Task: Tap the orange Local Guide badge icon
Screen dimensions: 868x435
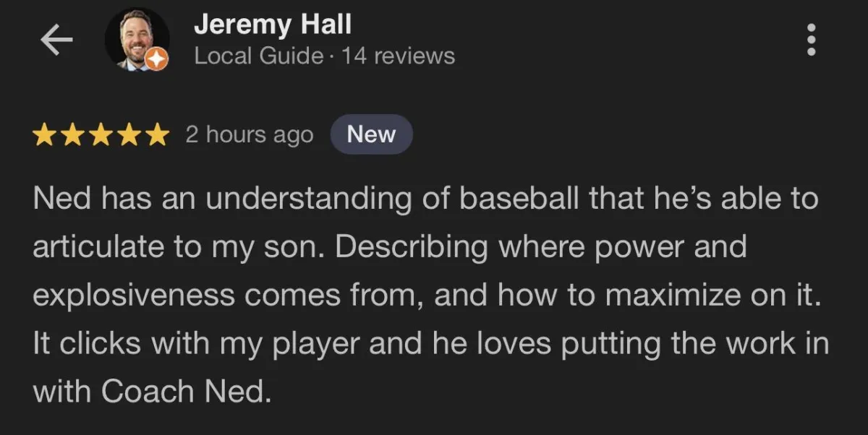Action: (x=157, y=60)
